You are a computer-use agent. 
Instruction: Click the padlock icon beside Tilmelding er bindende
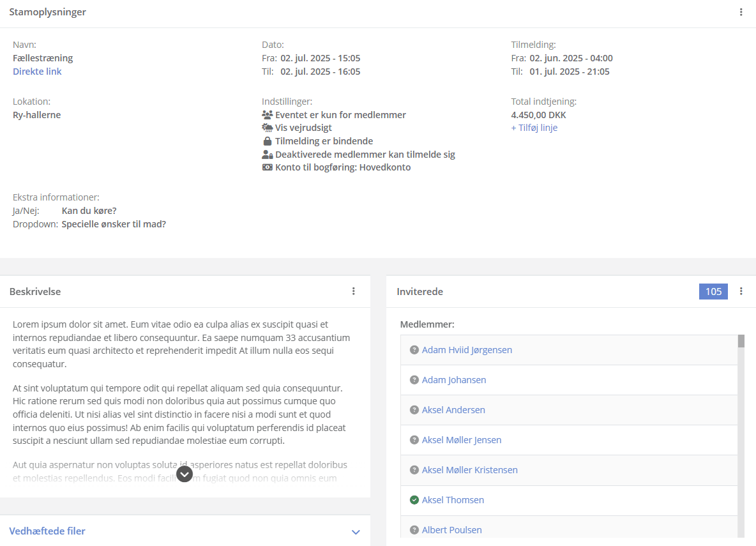pos(267,141)
